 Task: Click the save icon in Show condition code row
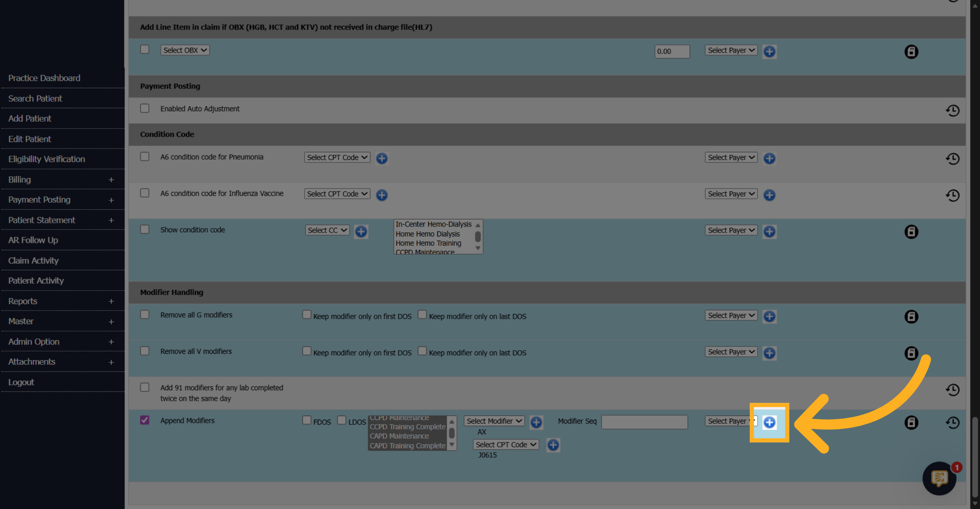tap(911, 232)
